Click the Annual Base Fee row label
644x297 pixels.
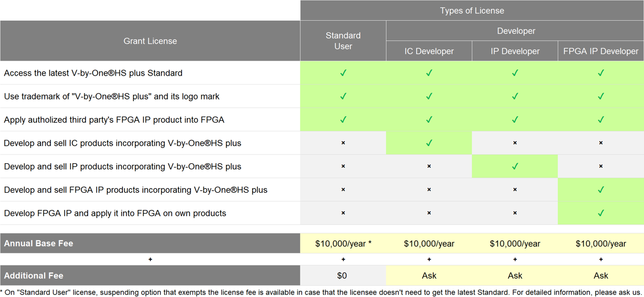point(150,244)
